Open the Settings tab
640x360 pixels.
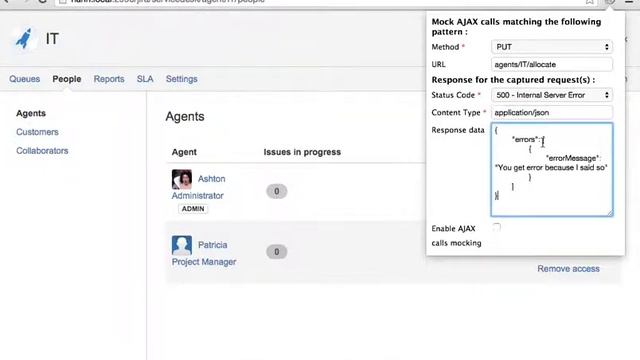coord(182,79)
